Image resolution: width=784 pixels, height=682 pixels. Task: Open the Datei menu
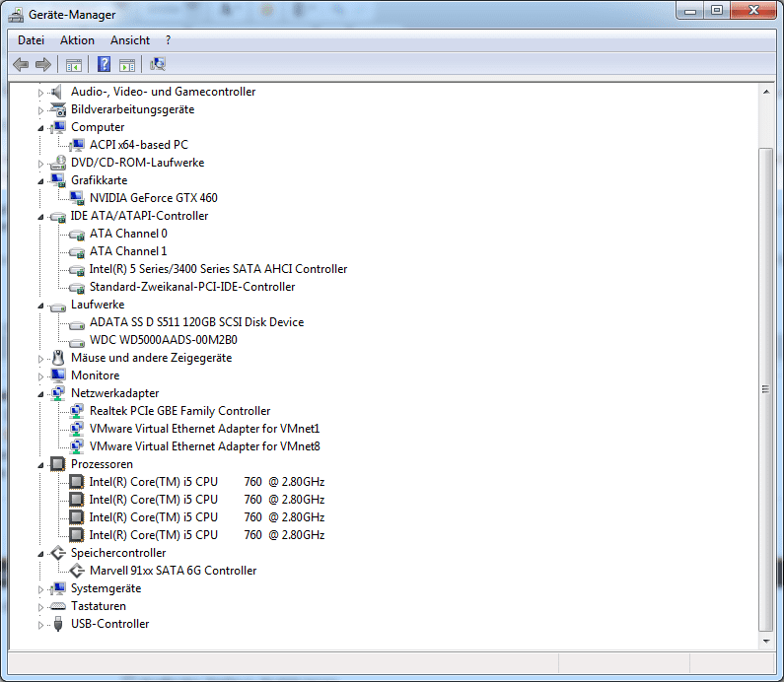click(x=31, y=40)
